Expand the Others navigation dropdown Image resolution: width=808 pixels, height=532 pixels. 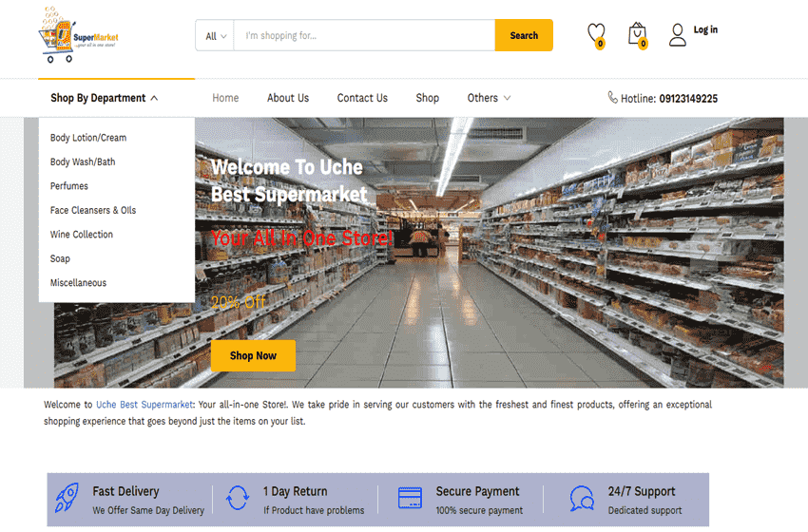(x=489, y=98)
